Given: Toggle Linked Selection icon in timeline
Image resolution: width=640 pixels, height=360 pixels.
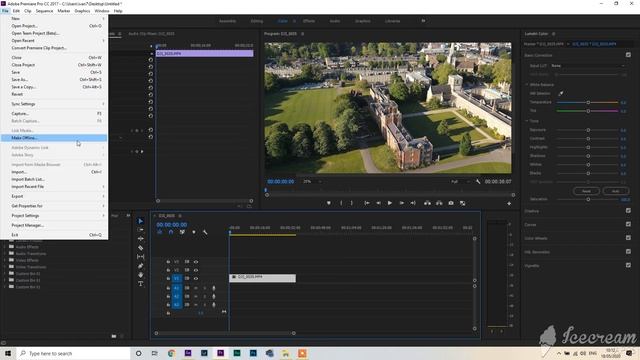Looking at the screenshot, I should [x=182, y=232].
